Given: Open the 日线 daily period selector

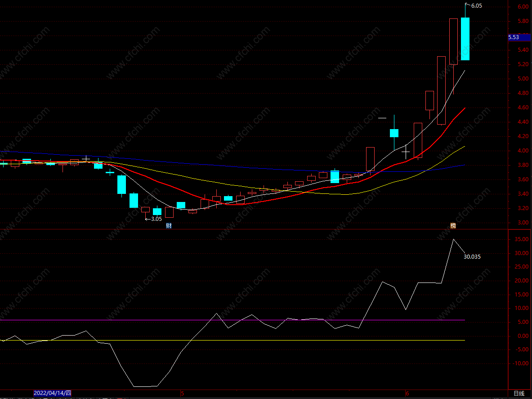Looking at the screenshot, I should click(x=519, y=393).
